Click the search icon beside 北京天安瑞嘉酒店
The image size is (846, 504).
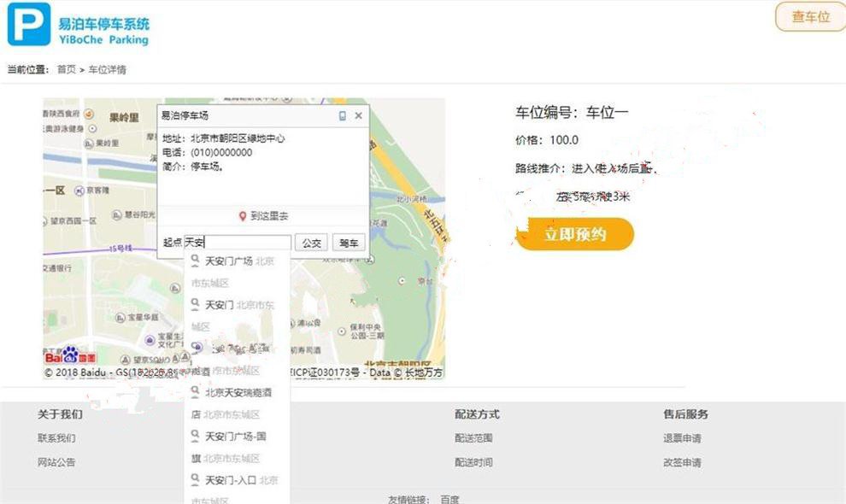(x=196, y=392)
